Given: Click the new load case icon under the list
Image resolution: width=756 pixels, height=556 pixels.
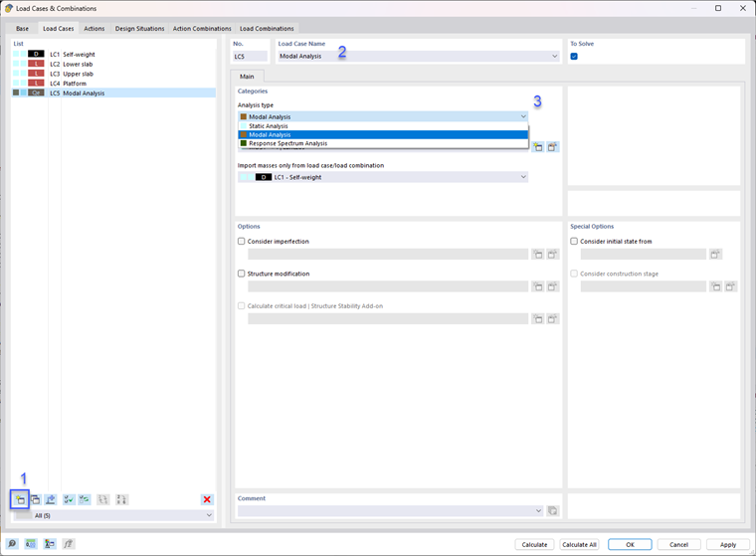Looking at the screenshot, I should [20, 499].
